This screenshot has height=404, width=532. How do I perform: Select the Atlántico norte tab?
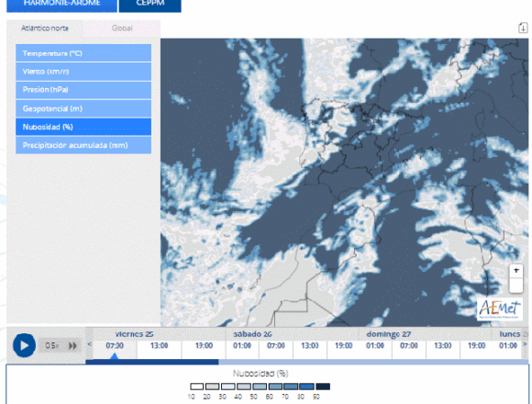45,28
